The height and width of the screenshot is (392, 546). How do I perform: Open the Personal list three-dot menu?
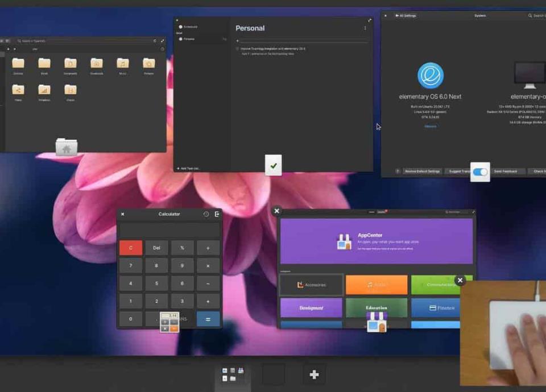pos(365,28)
